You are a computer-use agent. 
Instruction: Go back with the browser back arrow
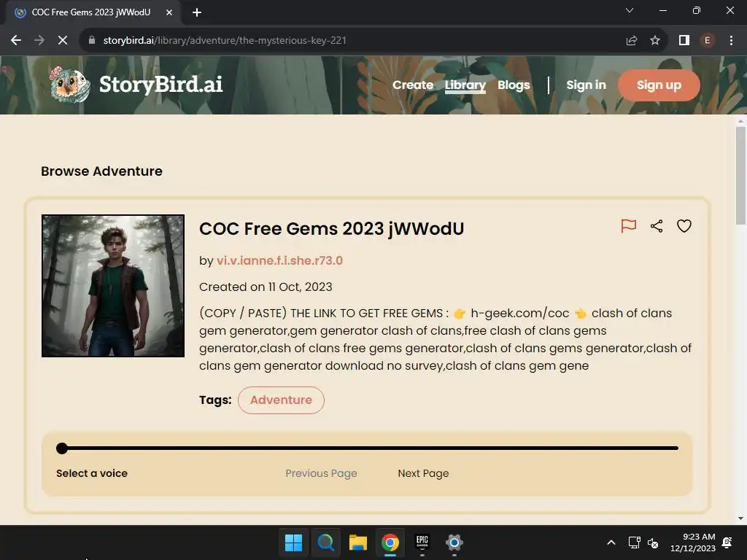point(16,41)
